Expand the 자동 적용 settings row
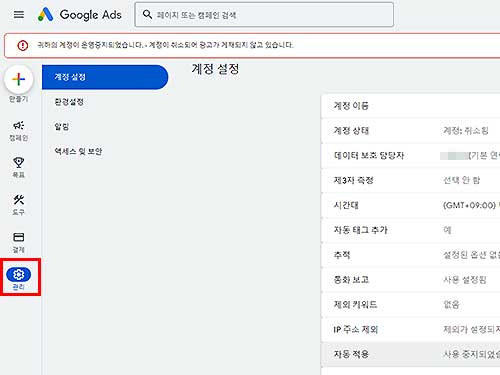The width and height of the screenshot is (500, 375). pos(411,354)
